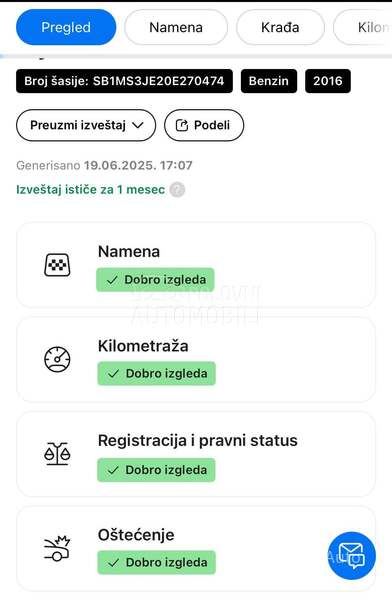Click the Podeli share button
Viewport: 392px width, 600px height.
pos(204,125)
